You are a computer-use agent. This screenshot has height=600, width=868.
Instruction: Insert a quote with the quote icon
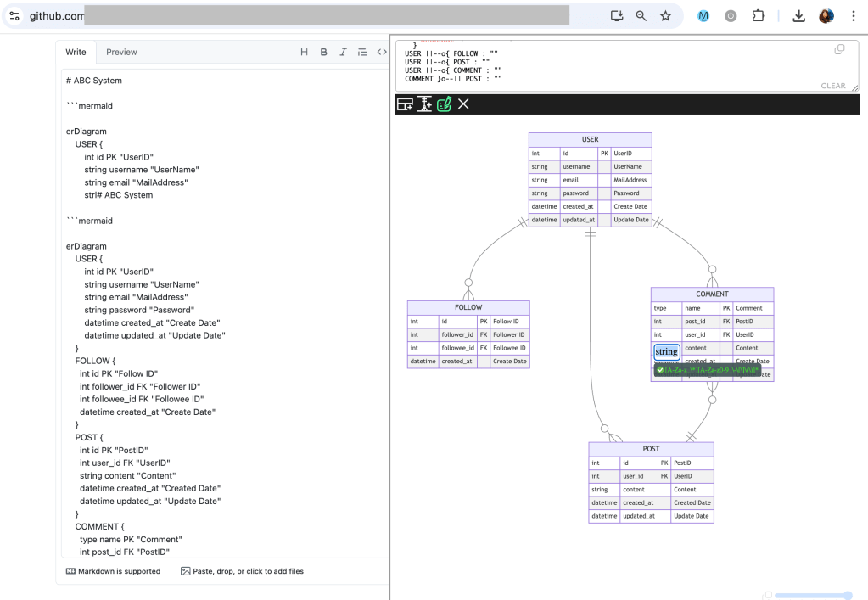click(362, 53)
